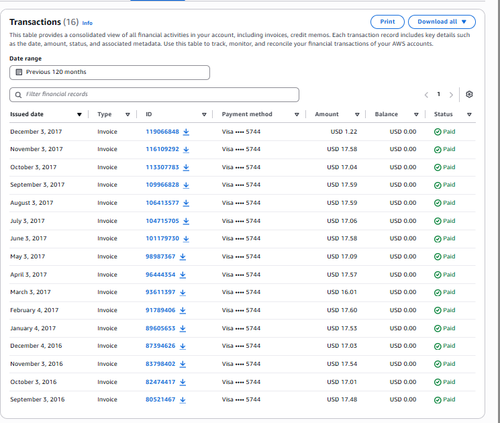Download invoice 113307783 via its download icon

(186, 168)
